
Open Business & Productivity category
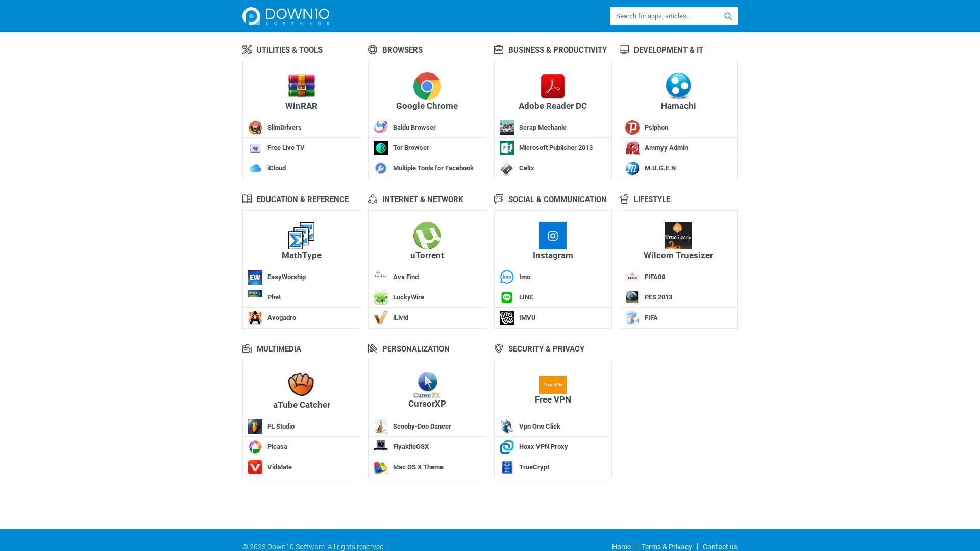click(557, 50)
